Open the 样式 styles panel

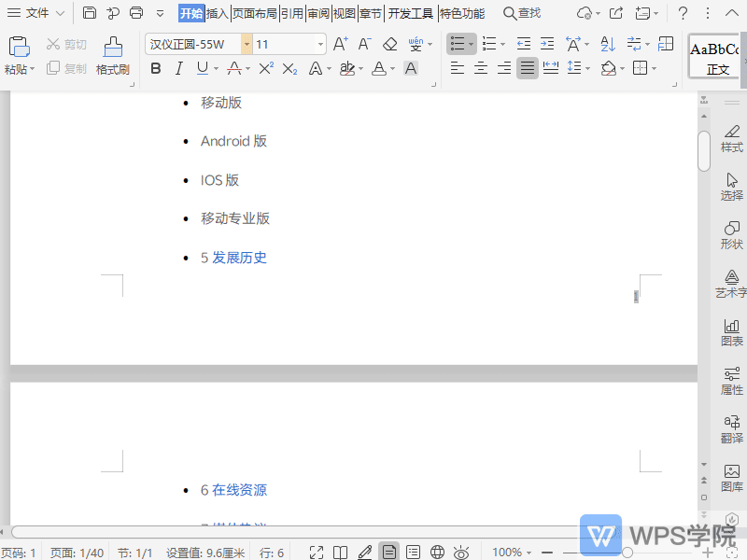click(x=732, y=137)
